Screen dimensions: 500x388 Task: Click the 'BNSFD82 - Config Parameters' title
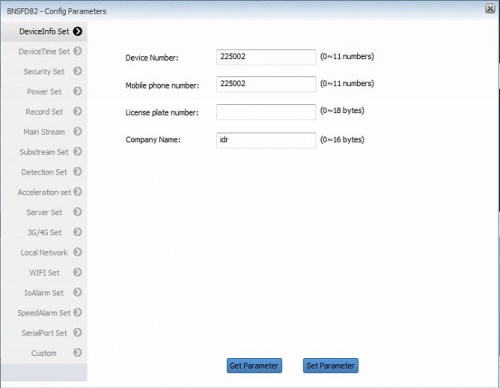click(57, 11)
